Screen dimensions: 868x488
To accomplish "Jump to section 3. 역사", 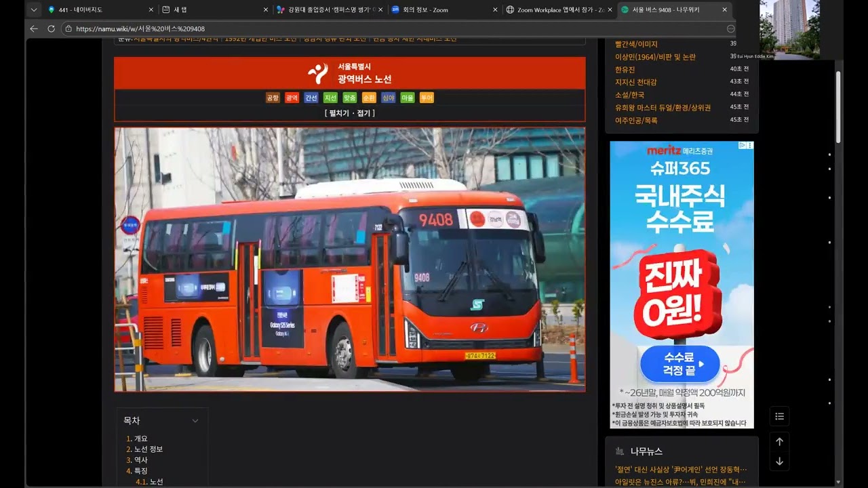I will pos(136,460).
